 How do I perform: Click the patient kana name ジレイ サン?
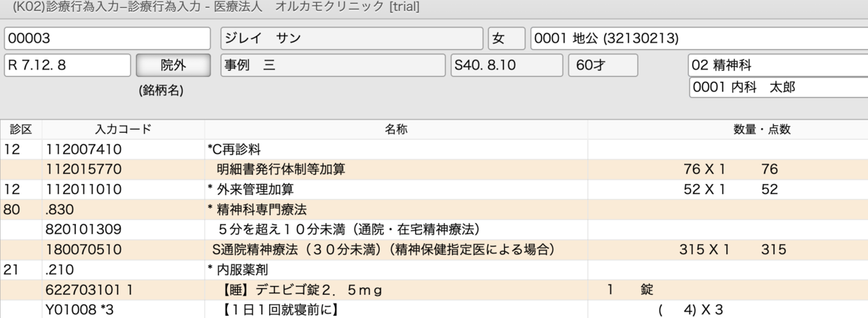pyautogui.click(x=351, y=38)
